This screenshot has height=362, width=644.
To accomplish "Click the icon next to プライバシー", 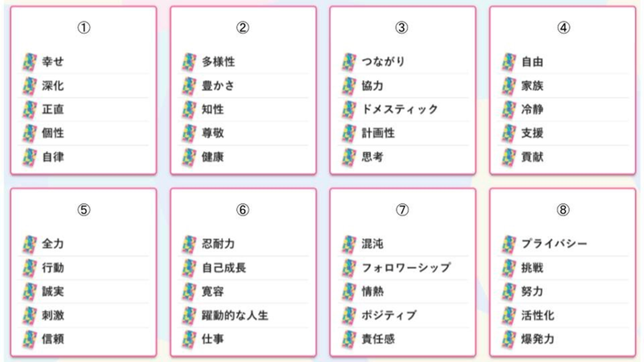I will tap(508, 244).
